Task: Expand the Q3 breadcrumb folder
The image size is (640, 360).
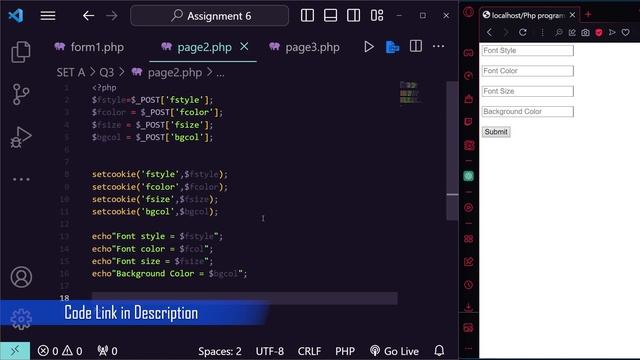Action: point(107,73)
